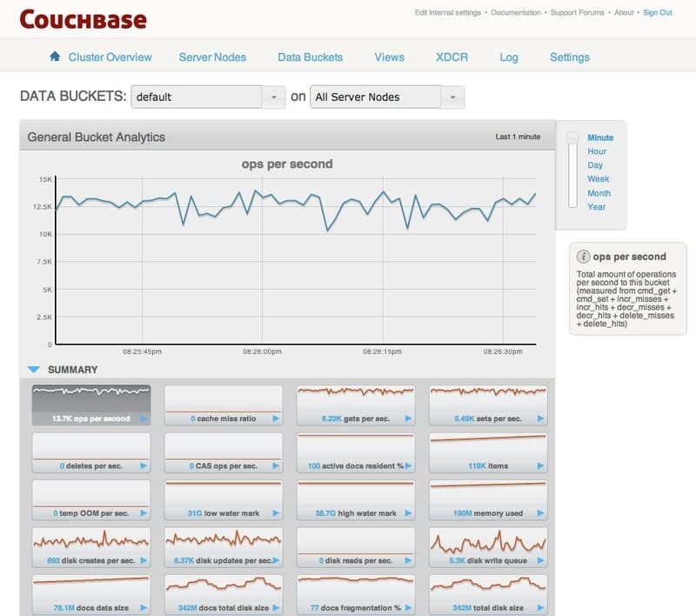Image resolution: width=696 pixels, height=616 pixels.
Task: Click the time range slider track
Action: coord(572,175)
